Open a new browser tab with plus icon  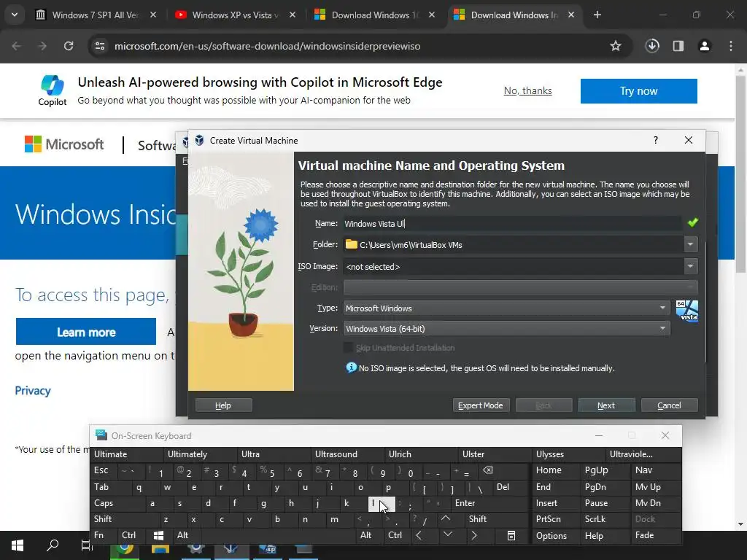point(597,15)
